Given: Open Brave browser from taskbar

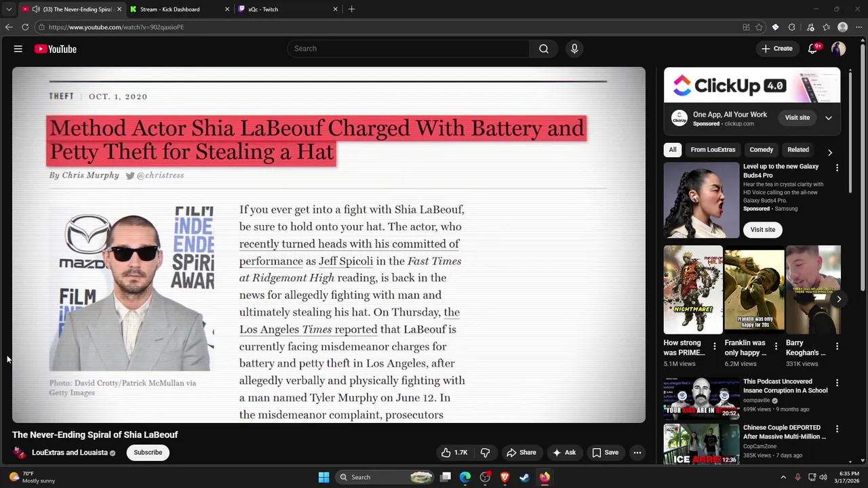Looking at the screenshot, I should [x=505, y=477].
